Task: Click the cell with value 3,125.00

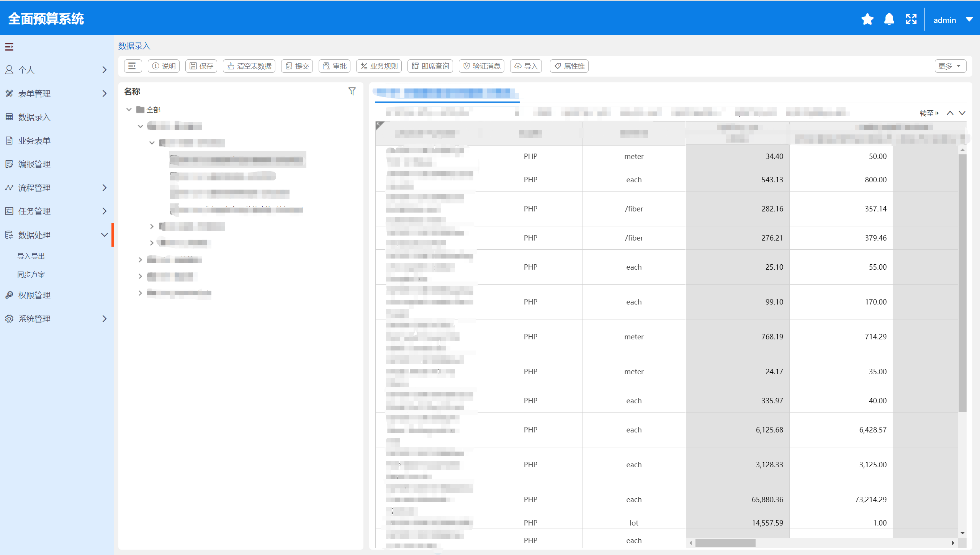Action: click(x=841, y=465)
